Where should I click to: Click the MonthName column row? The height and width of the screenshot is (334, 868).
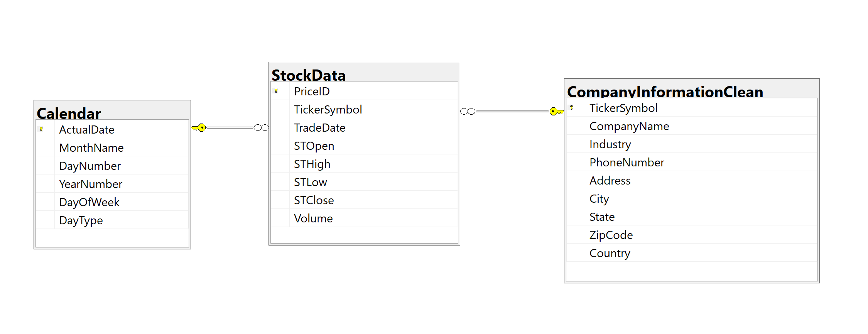pos(91,148)
